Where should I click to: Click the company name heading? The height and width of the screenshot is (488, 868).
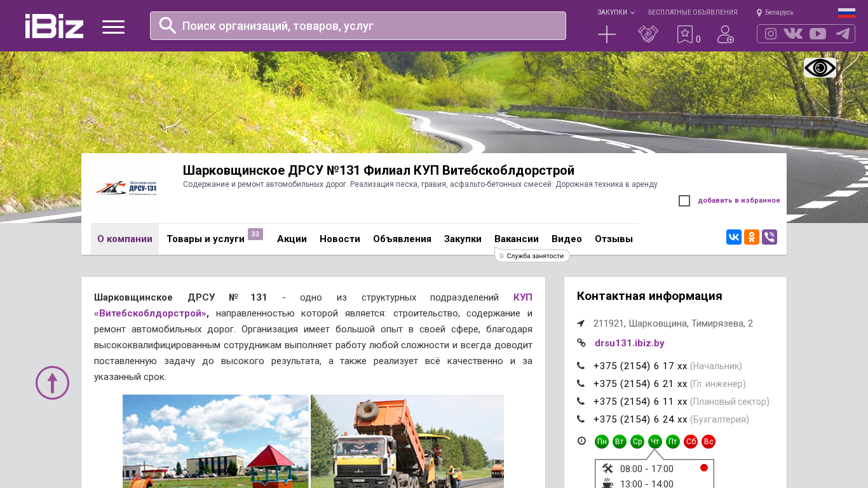[379, 170]
